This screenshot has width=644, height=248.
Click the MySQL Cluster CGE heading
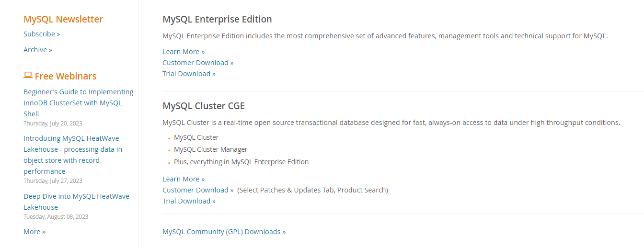click(x=204, y=106)
